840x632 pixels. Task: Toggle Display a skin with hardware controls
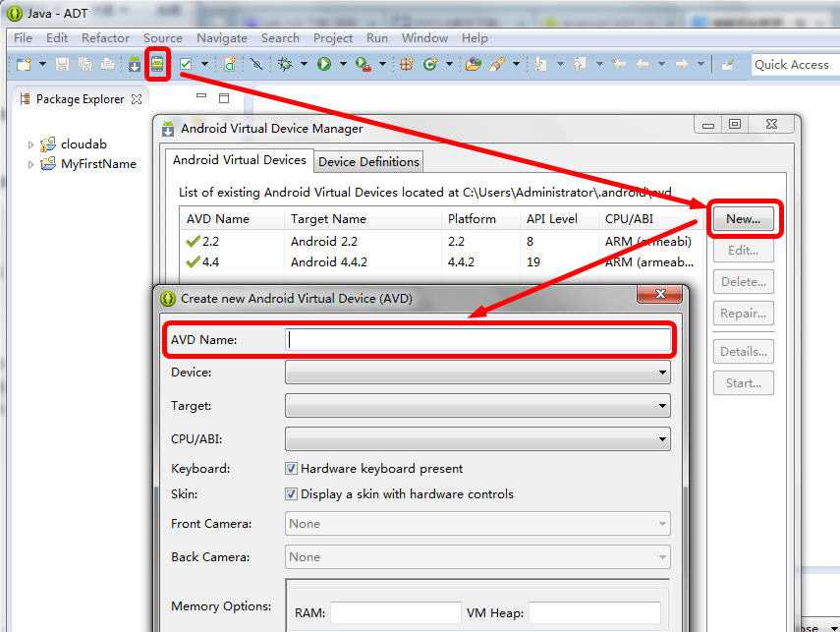pos(291,493)
